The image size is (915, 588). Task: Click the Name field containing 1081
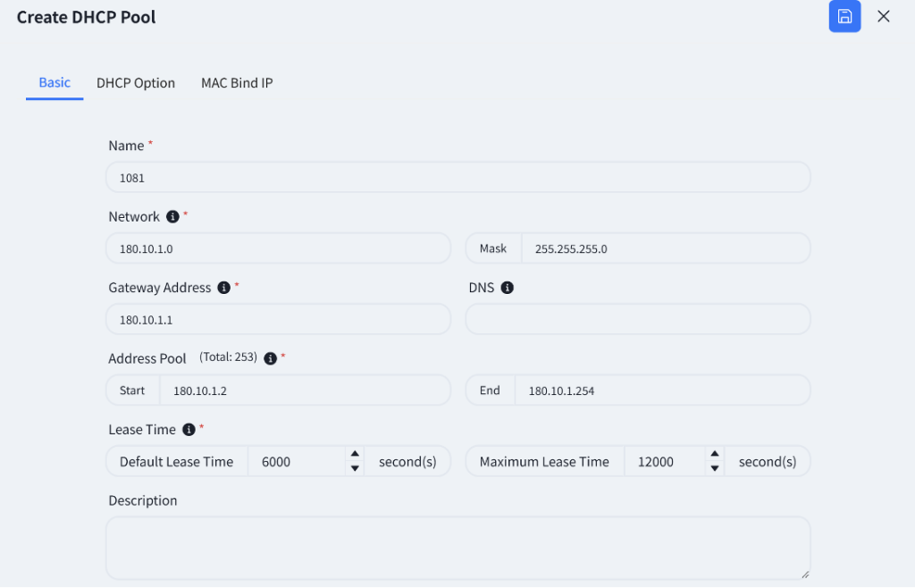pyautogui.click(x=458, y=177)
